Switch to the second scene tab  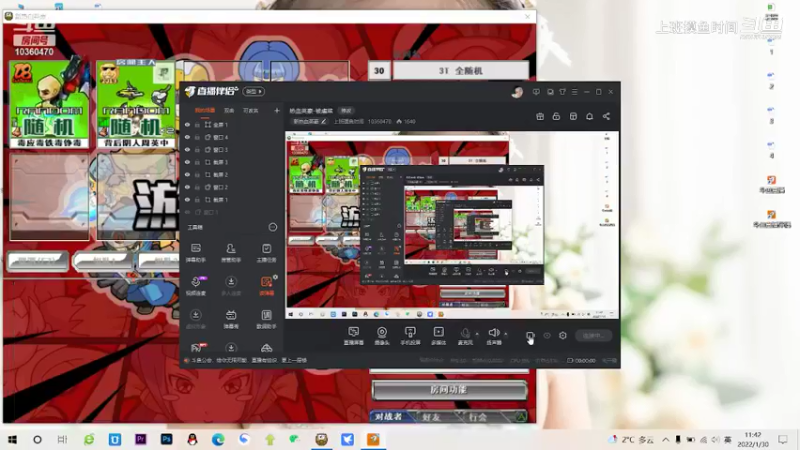[x=229, y=110]
